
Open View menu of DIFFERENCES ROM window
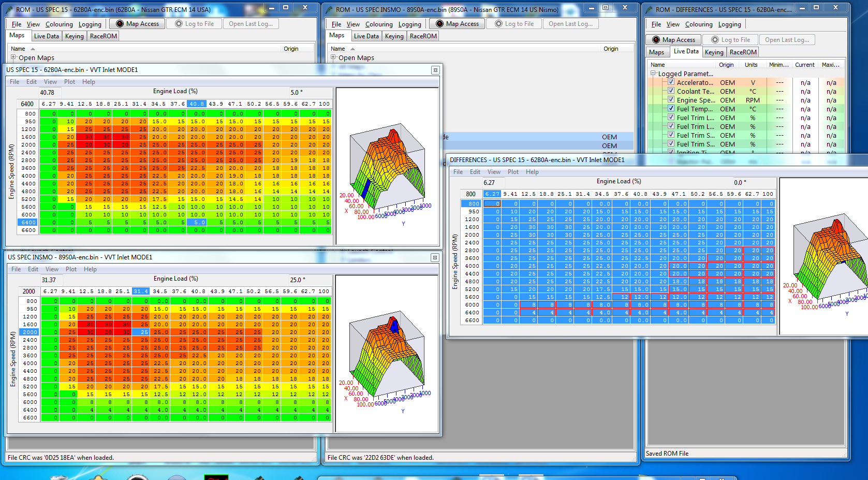(x=673, y=24)
